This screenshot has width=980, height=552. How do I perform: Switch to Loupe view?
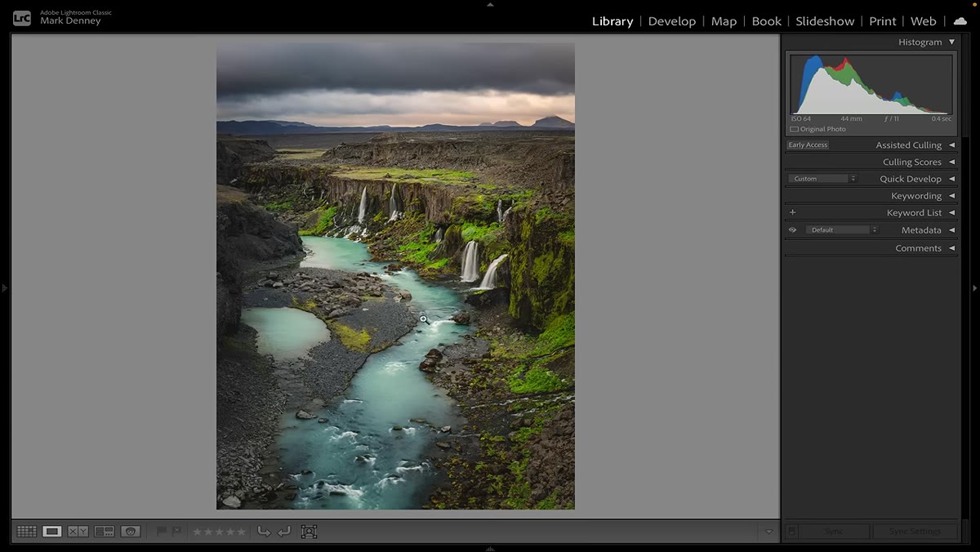pyautogui.click(x=52, y=532)
